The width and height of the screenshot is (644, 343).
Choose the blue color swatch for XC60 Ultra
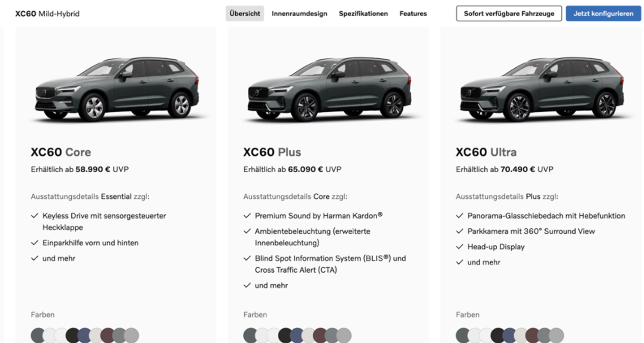click(x=509, y=335)
